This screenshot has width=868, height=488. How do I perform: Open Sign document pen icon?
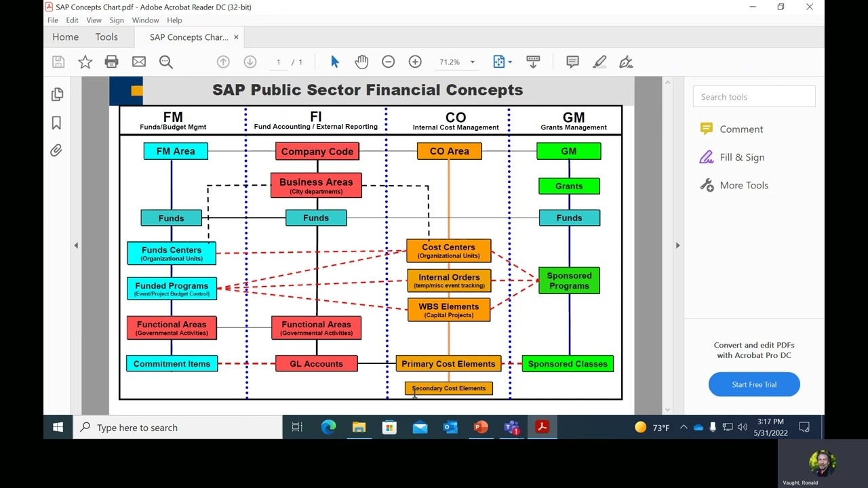626,62
